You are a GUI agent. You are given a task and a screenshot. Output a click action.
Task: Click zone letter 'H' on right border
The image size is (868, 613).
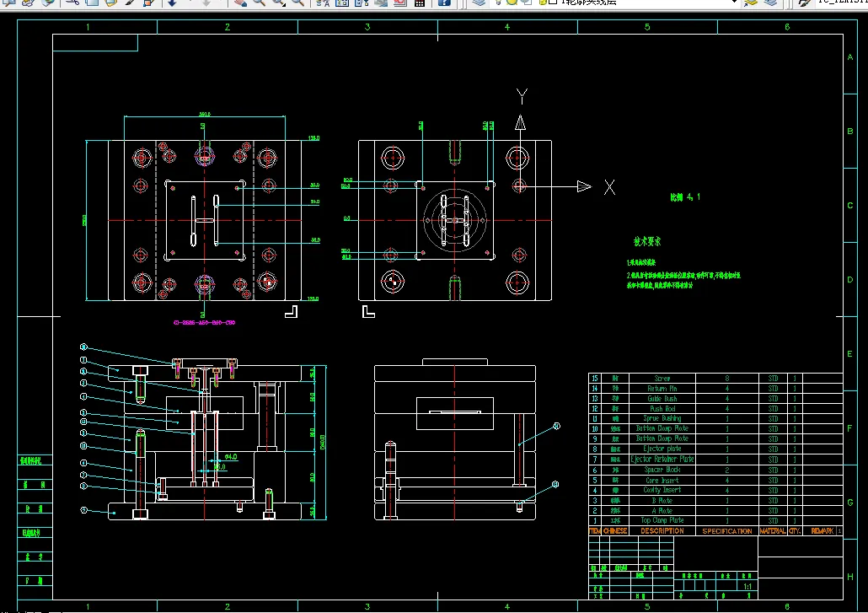coord(850,577)
